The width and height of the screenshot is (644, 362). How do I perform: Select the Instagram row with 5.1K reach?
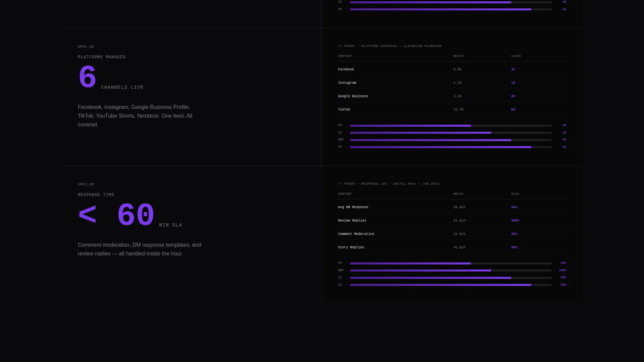click(x=452, y=83)
